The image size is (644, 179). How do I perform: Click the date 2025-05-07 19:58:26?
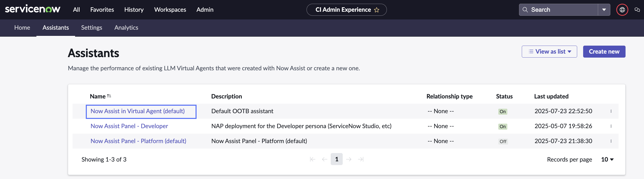click(x=563, y=126)
